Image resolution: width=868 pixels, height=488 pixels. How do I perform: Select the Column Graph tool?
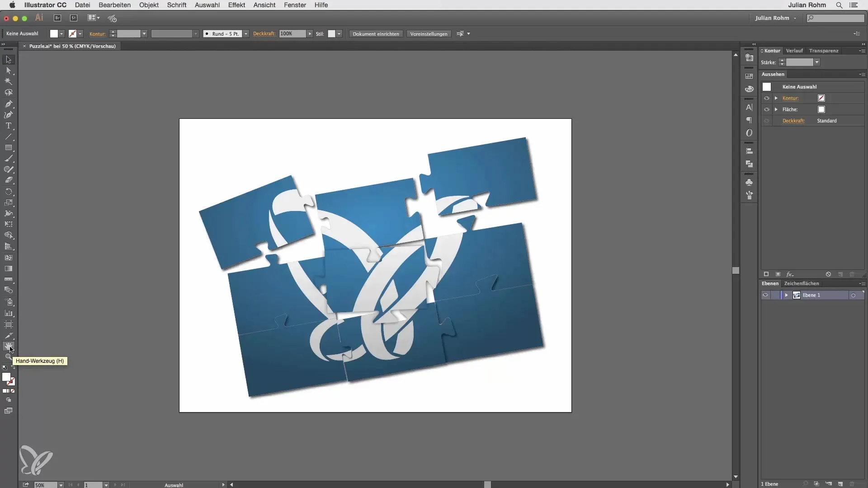9,313
